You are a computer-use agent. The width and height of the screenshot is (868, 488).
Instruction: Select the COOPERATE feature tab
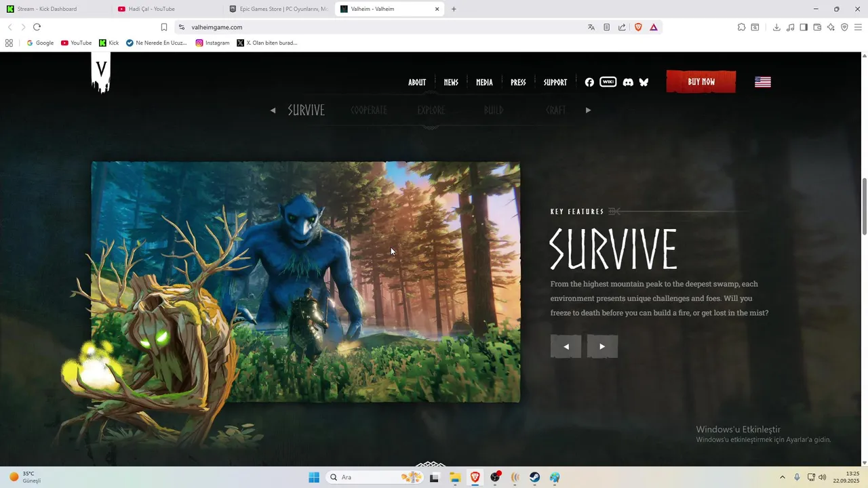coord(369,110)
